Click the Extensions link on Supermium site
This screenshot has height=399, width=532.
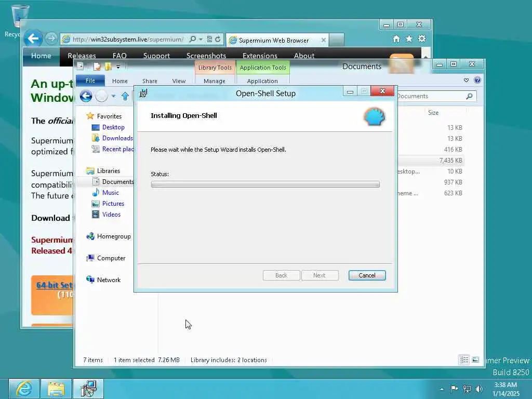(x=260, y=56)
